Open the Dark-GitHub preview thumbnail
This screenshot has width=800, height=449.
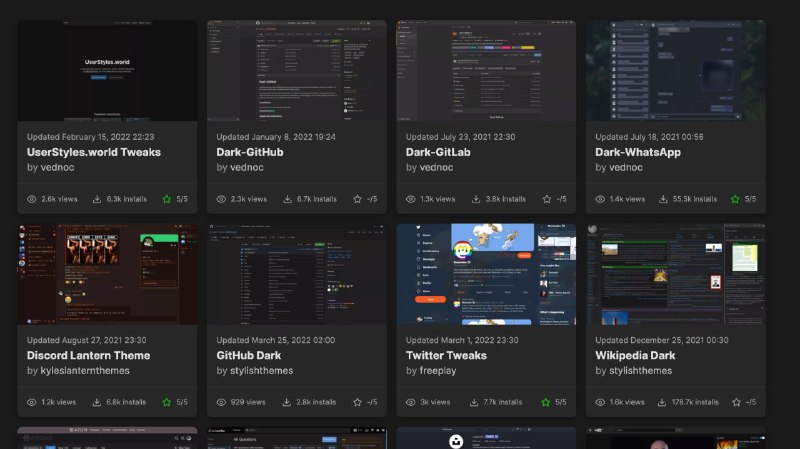click(x=296, y=70)
